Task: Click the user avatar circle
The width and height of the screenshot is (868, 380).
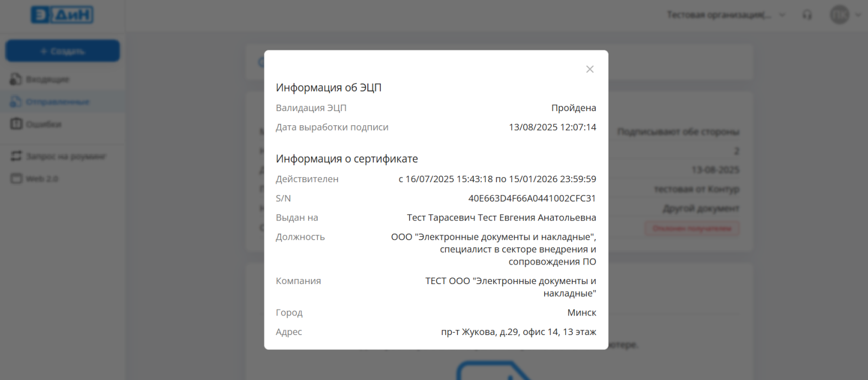Action: tap(839, 15)
